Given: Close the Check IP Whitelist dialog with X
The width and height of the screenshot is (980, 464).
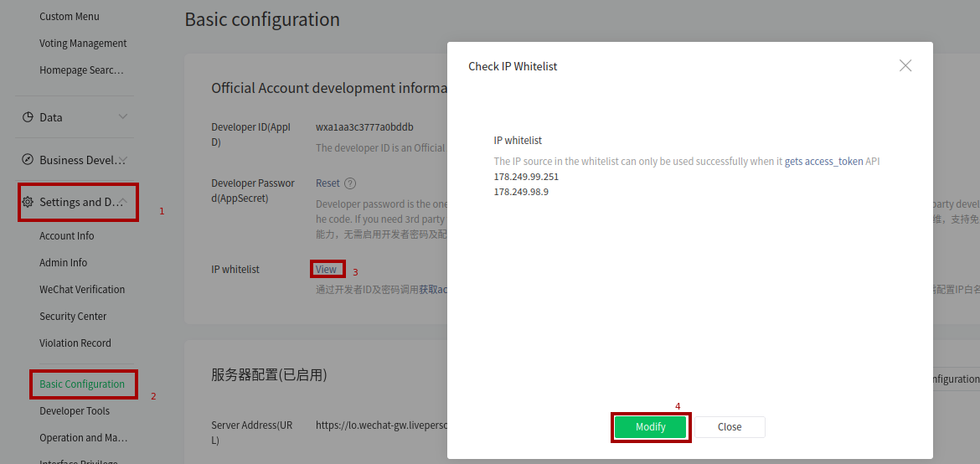Looking at the screenshot, I should point(905,65).
